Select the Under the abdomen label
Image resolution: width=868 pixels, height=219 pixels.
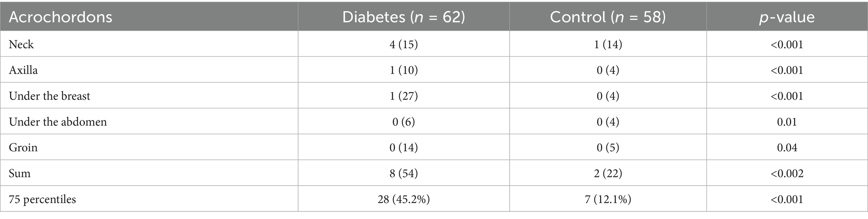(x=58, y=122)
